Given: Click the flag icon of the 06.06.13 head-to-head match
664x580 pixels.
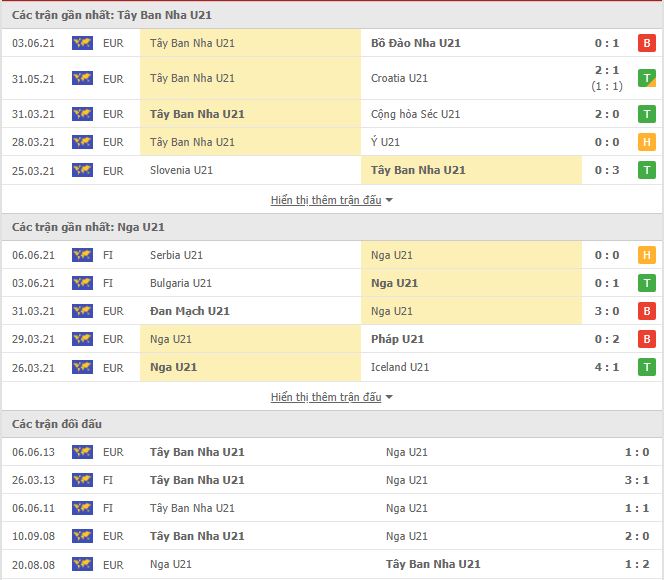Looking at the screenshot, I should [x=82, y=452].
